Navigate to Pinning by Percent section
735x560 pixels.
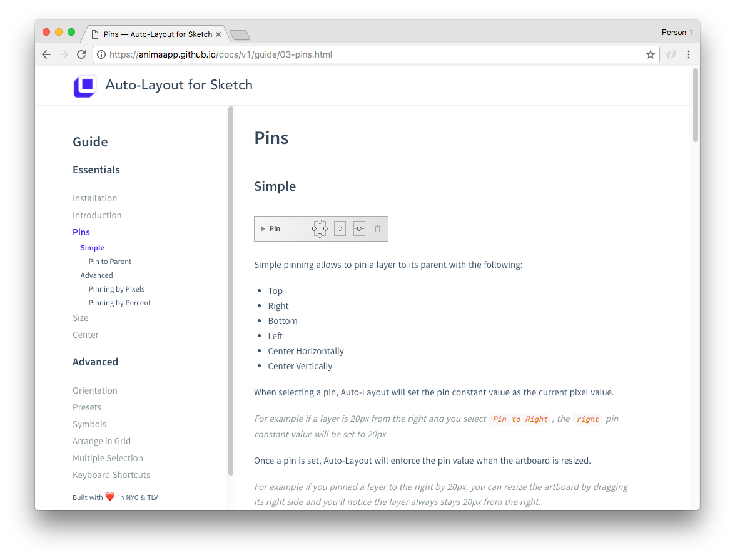point(119,302)
